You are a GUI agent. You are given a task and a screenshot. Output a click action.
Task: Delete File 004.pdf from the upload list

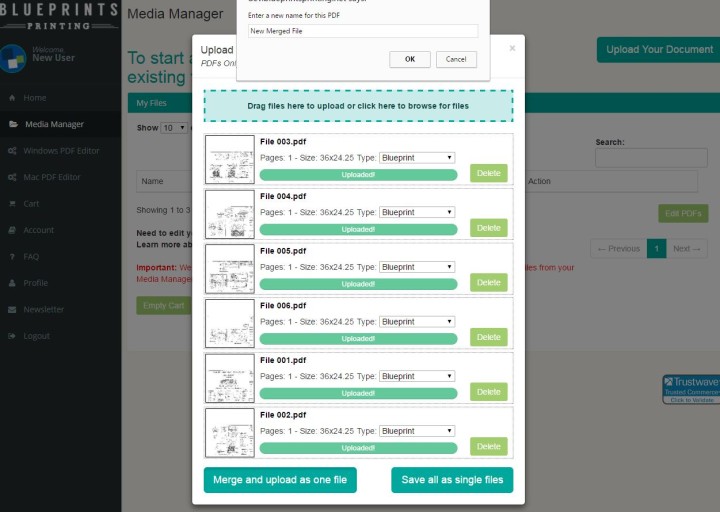point(489,228)
